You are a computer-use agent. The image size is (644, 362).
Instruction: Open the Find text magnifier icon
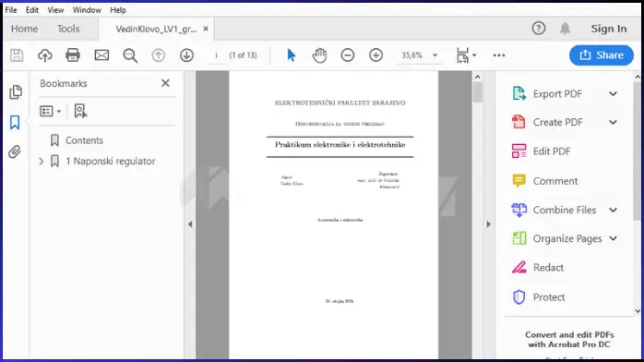[130, 55]
